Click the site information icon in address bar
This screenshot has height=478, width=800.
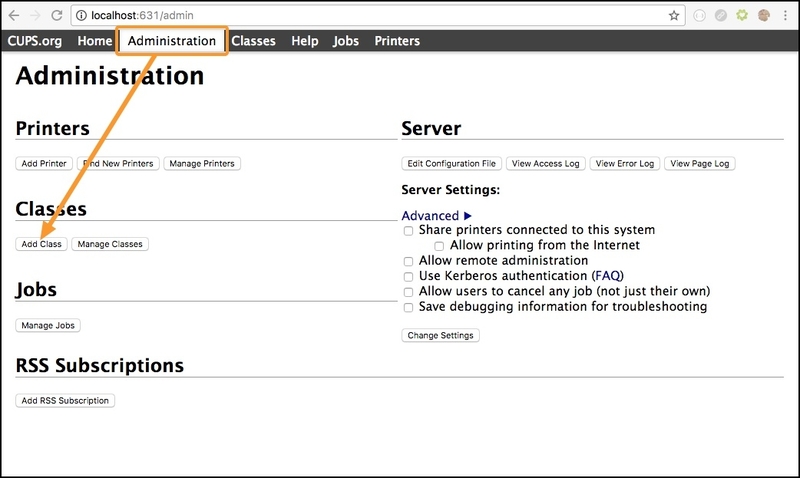tap(80, 16)
